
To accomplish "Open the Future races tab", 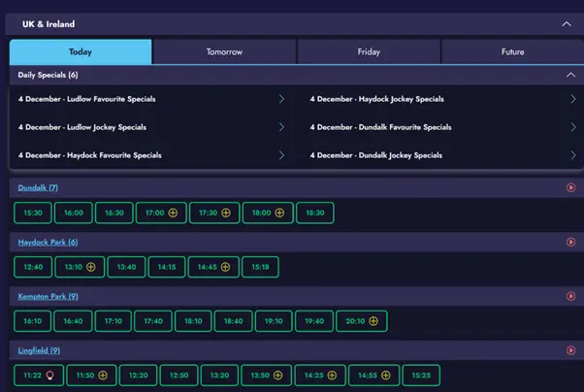I will pyautogui.click(x=512, y=52).
